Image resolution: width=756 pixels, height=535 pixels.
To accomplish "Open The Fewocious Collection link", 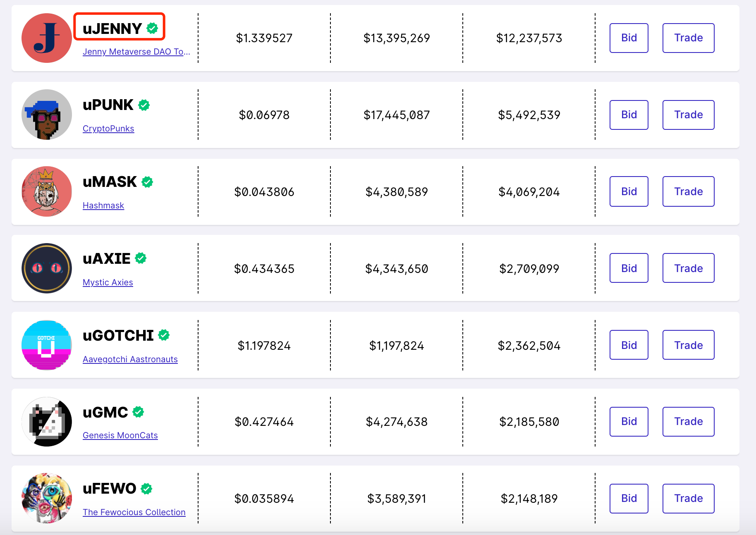I will pyautogui.click(x=134, y=512).
